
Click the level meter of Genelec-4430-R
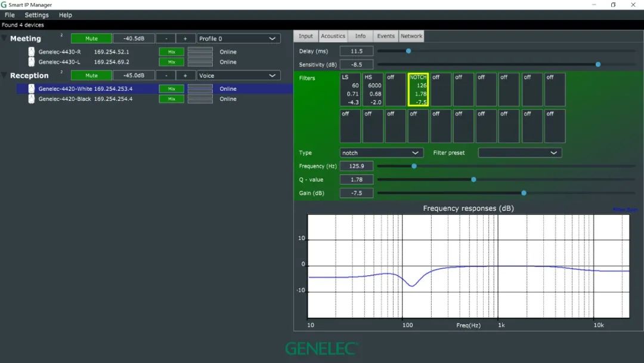point(200,52)
